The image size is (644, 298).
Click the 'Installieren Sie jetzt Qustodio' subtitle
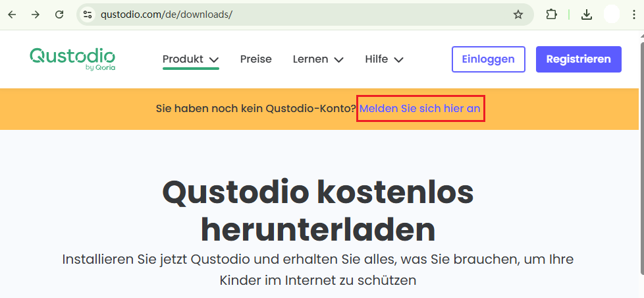[318, 270]
